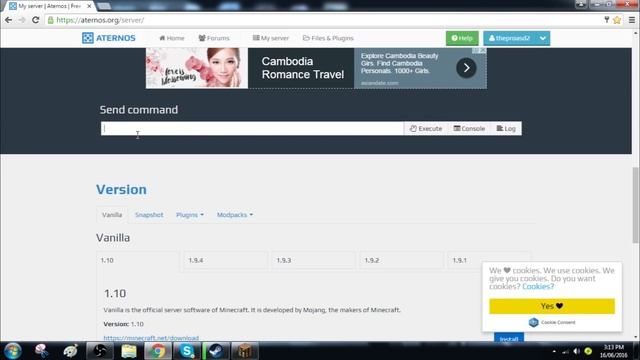The width and height of the screenshot is (640, 360).
Task: Open the theproasd2 account button
Action: (x=509, y=38)
